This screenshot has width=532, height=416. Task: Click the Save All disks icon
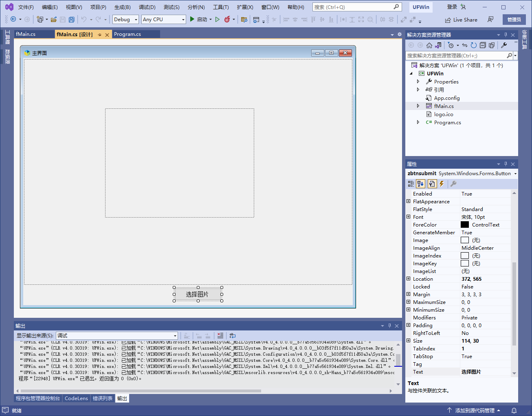point(72,19)
